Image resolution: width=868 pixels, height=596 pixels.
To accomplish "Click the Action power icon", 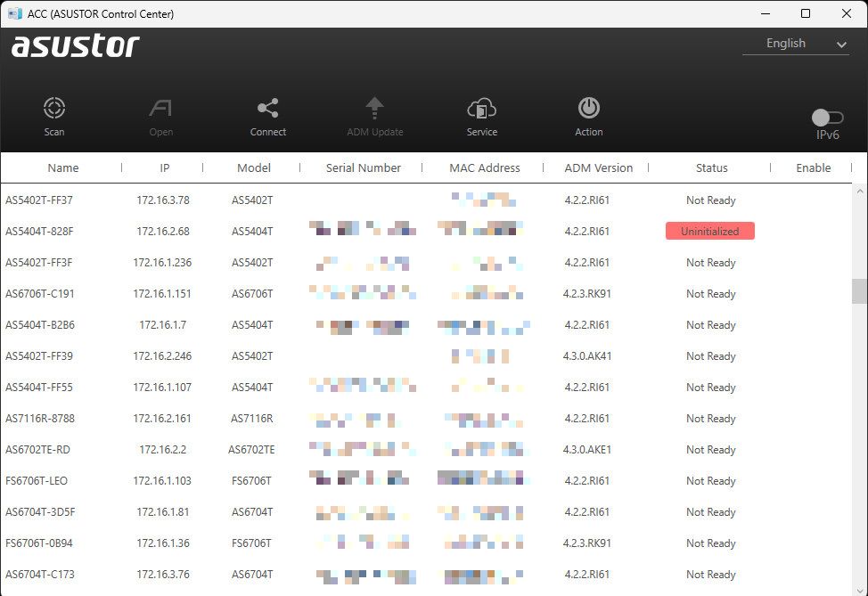I will pos(589,108).
